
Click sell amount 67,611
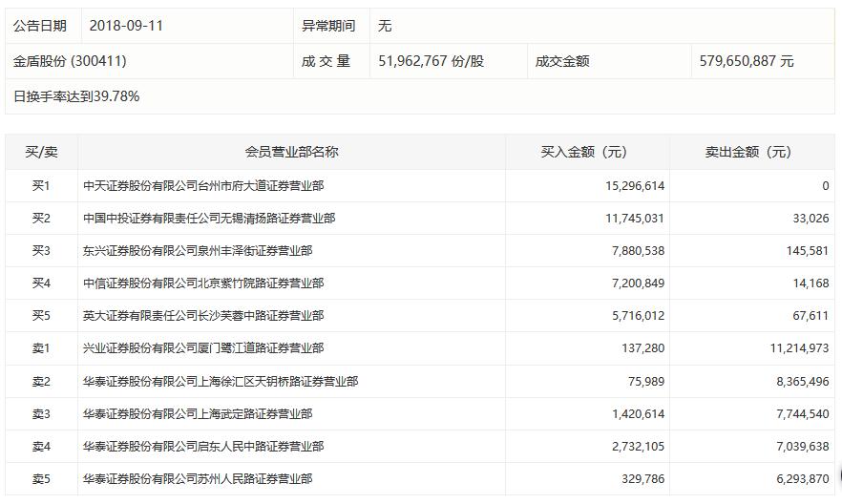(x=810, y=316)
